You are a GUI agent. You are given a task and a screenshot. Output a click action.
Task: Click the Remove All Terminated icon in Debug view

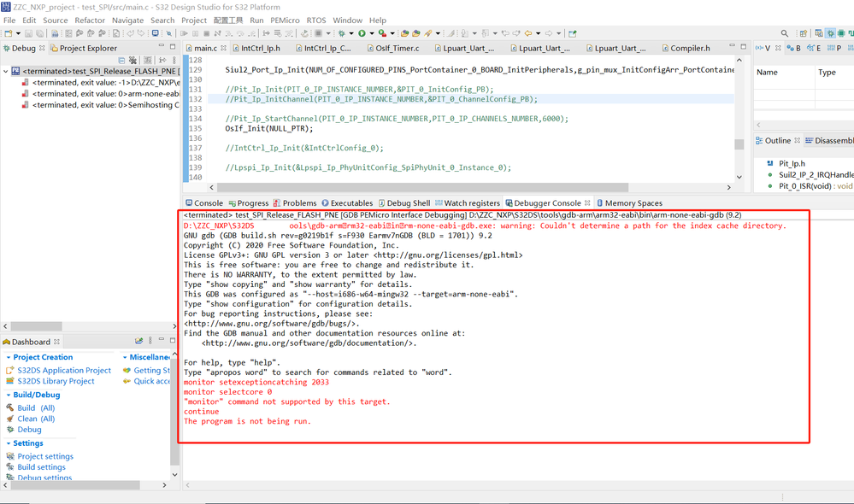[x=133, y=60]
